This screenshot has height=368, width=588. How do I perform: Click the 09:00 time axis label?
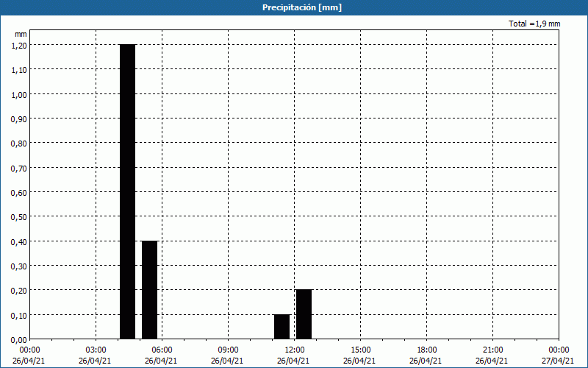pos(228,350)
